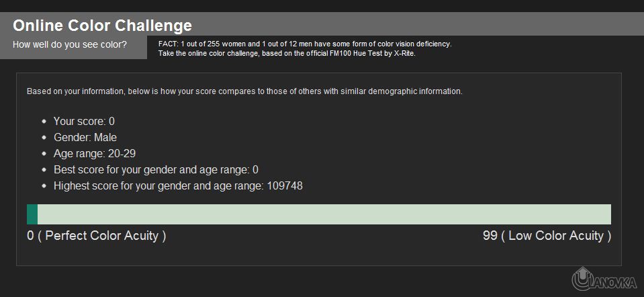Click the light green color acuity bar
The image size is (644, 297).
[x=324, y=214]
